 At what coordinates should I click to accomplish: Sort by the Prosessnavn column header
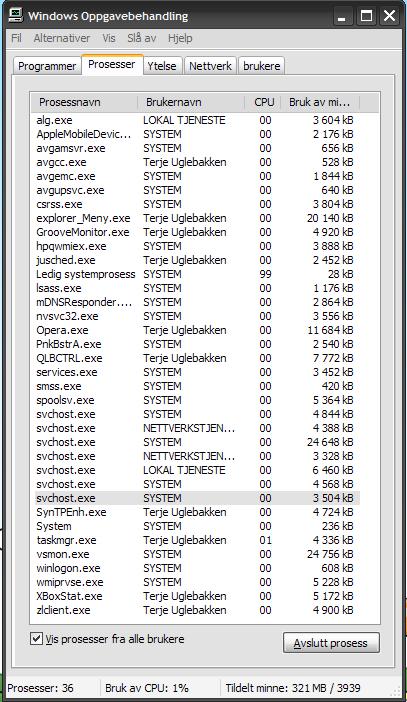pyautogui.click(x=84, y=102)
